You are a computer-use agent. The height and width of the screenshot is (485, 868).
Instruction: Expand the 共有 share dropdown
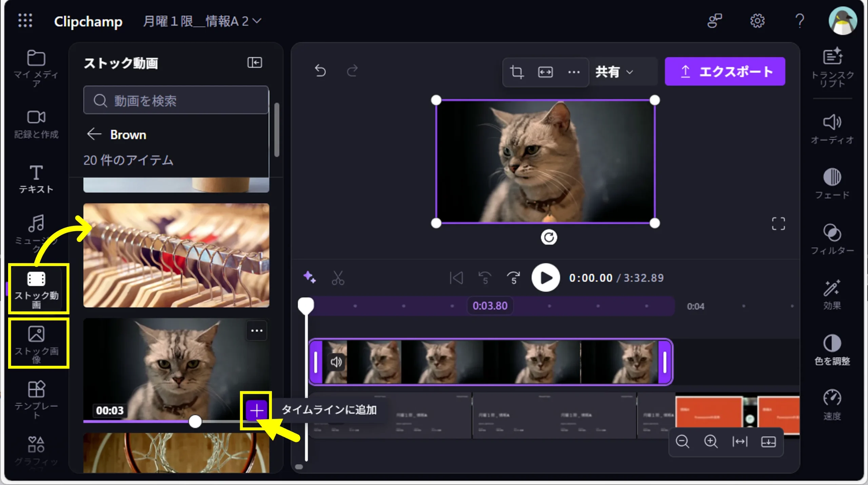click(614, 72)
